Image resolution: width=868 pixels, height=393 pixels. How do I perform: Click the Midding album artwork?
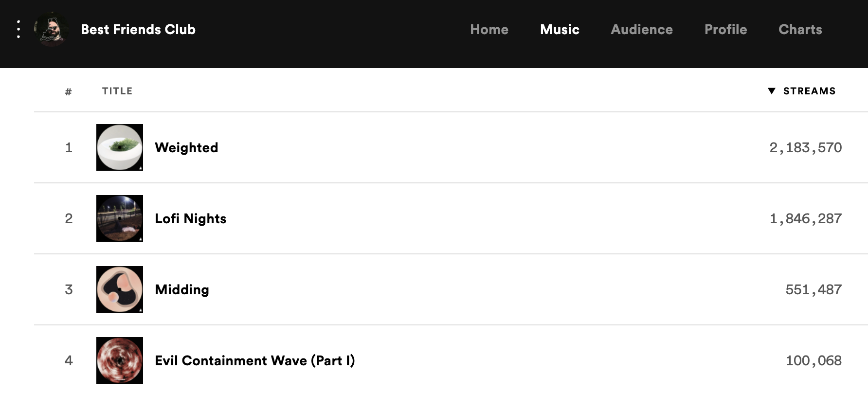click(120, 289)
